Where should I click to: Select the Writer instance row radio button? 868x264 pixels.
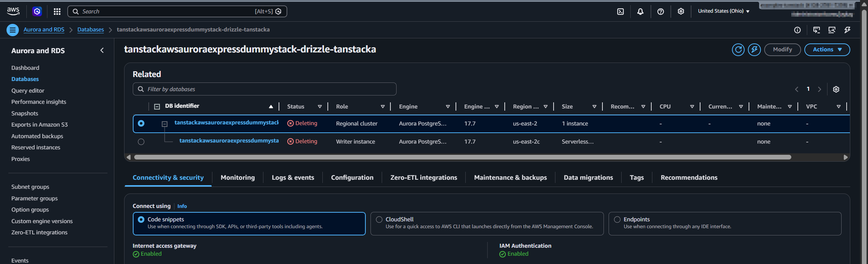point(141,142)
